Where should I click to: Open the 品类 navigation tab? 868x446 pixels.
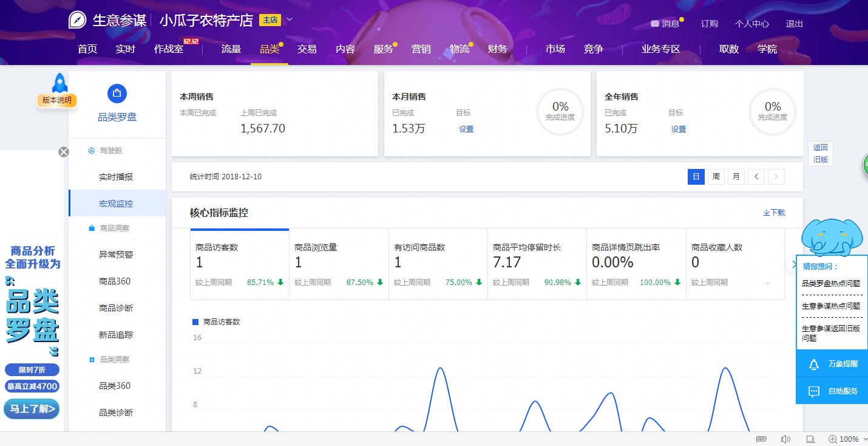270,49
